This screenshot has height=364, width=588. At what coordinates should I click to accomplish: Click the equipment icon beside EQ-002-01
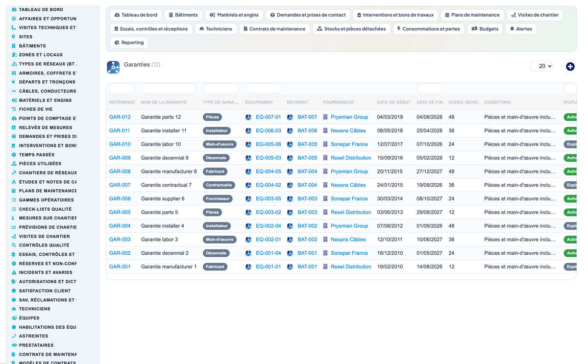point(248,240)
